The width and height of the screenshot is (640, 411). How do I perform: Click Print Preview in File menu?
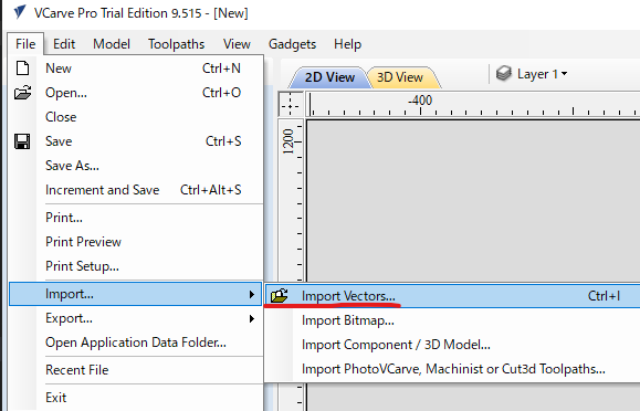(83, 242)
